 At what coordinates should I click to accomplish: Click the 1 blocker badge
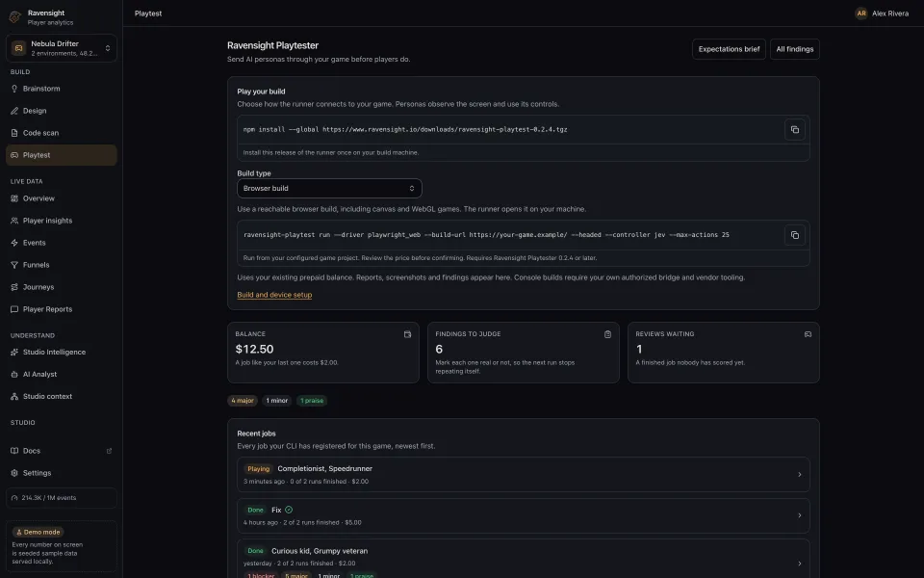[x=261, y=576]
